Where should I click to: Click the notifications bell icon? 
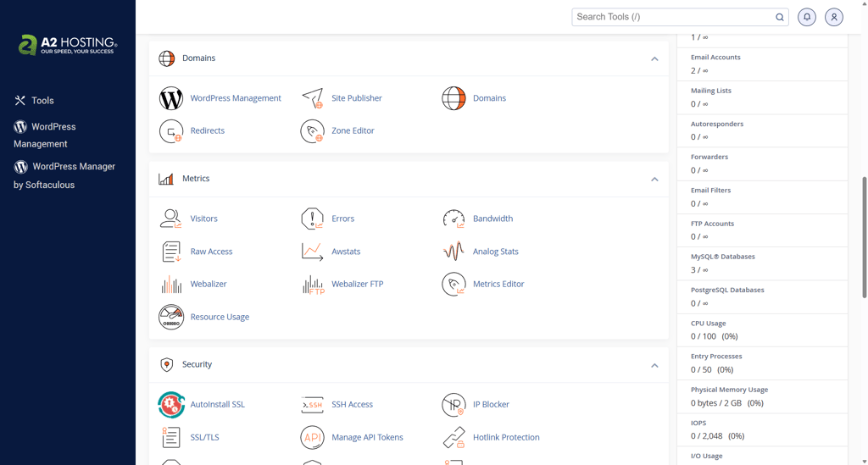tap(807, 17)
